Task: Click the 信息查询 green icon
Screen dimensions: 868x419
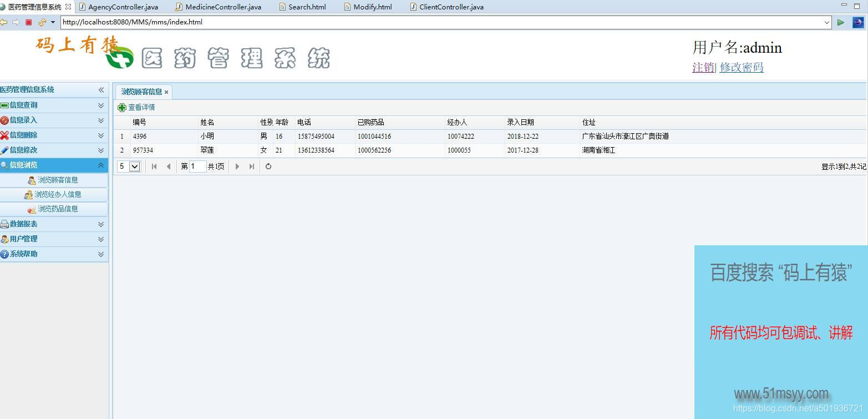Action: point(4,105)
